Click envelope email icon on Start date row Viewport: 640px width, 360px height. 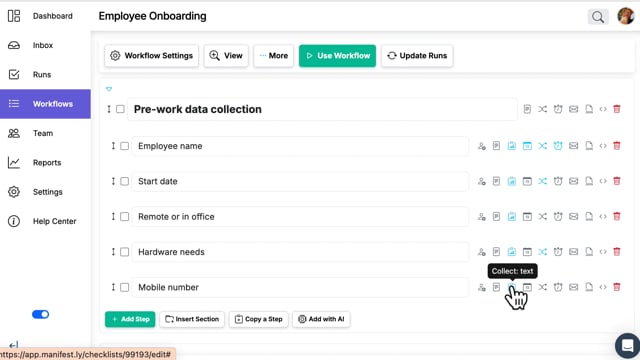573,181
